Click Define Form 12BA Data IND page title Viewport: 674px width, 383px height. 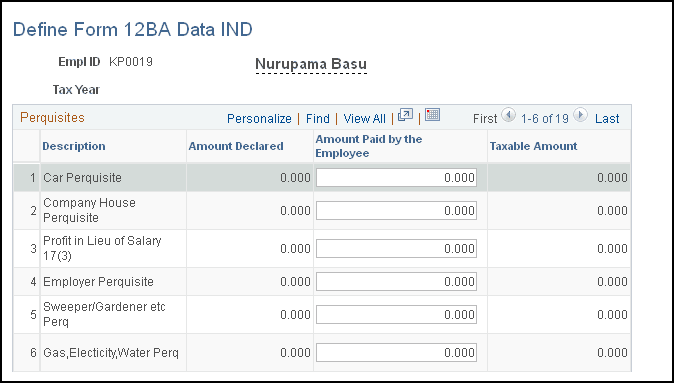click(133, 29)
